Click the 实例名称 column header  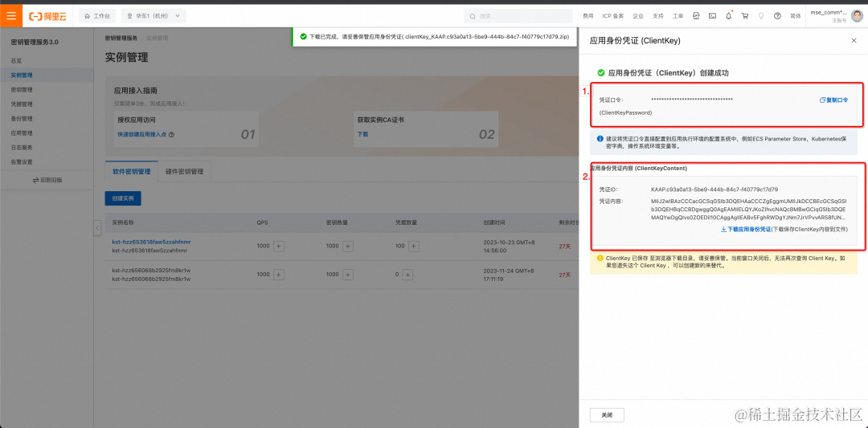(x=123, y=222)
